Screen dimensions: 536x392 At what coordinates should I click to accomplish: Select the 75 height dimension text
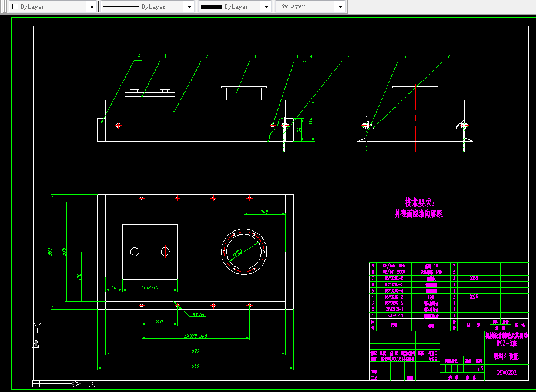click(x=300, y=130)
